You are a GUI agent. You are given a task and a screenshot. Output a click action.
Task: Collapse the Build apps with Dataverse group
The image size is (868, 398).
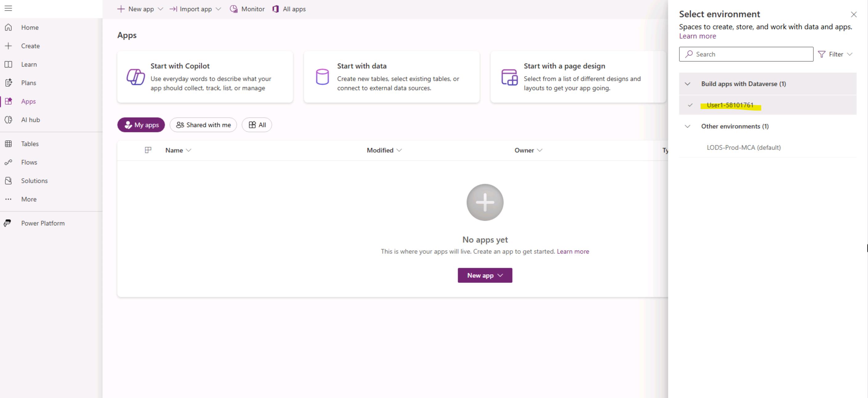click(688, 84)
